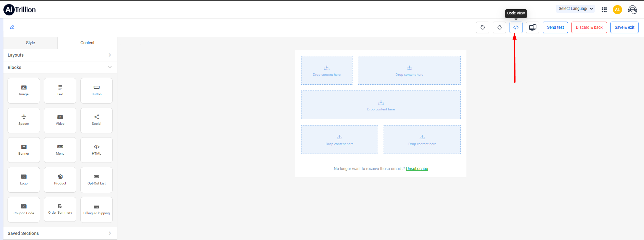
Task: Click the undo arrow icon
Action: pos(482,27)
